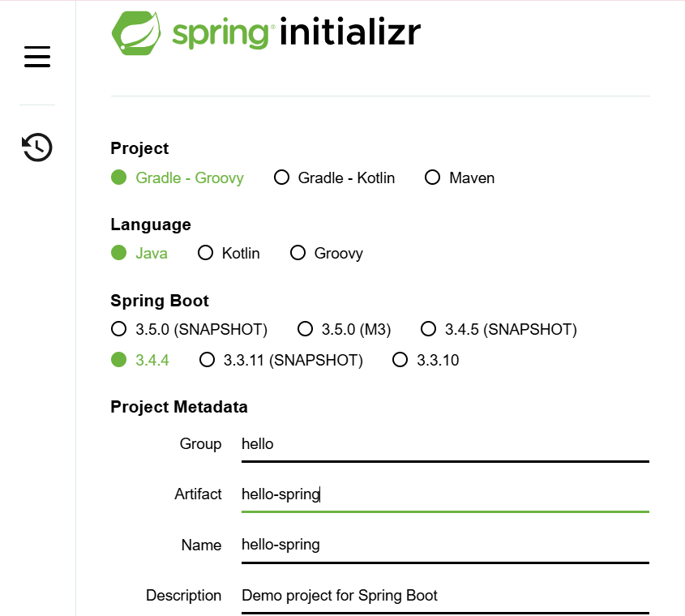This screenshot has height=616, width=685.
Task: Select Spring Boot 3.4.5 (SNAPSHOT)
Action: pos(499,329)
